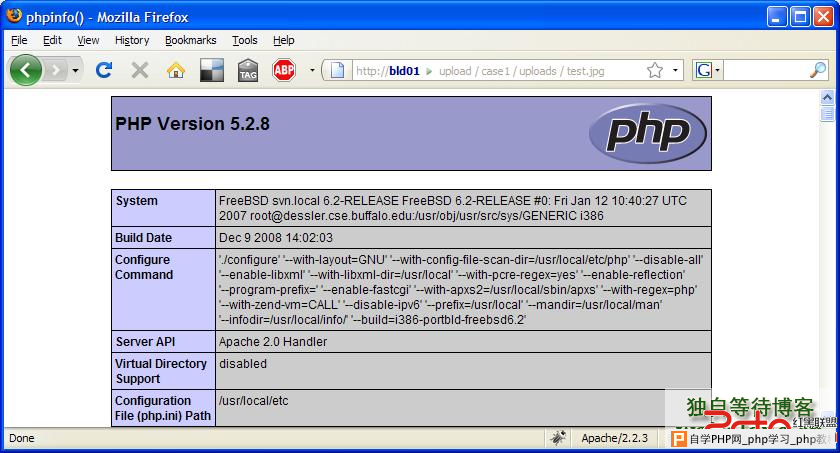
Task: Go back with the green Back arrow
Action: pos(25,70)
